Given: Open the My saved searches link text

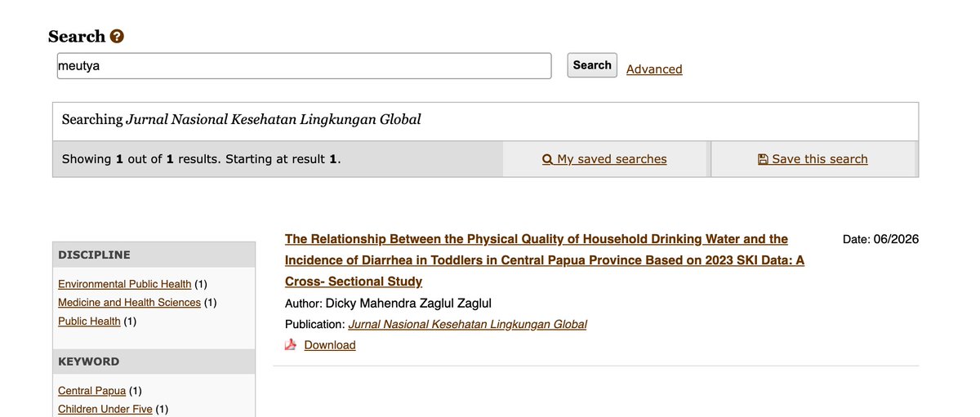Looking at the screenshot, I should pyautogui.click(x=612, y=159).
